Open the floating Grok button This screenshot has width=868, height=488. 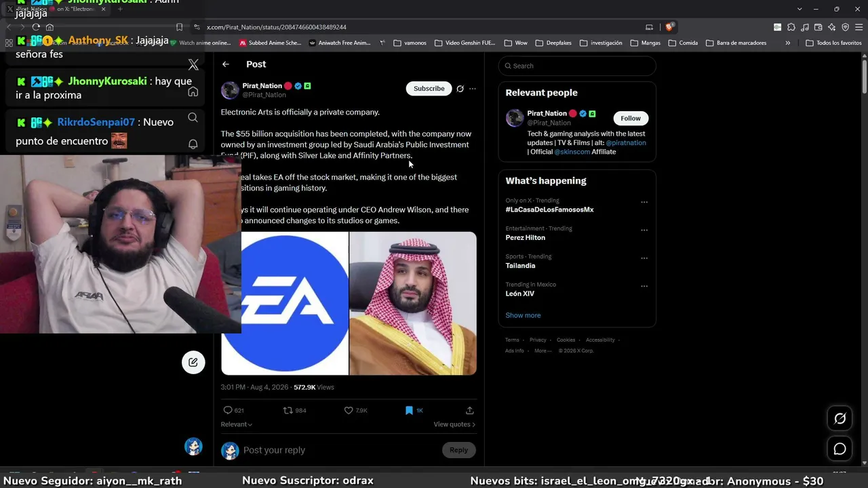[840, 418]
